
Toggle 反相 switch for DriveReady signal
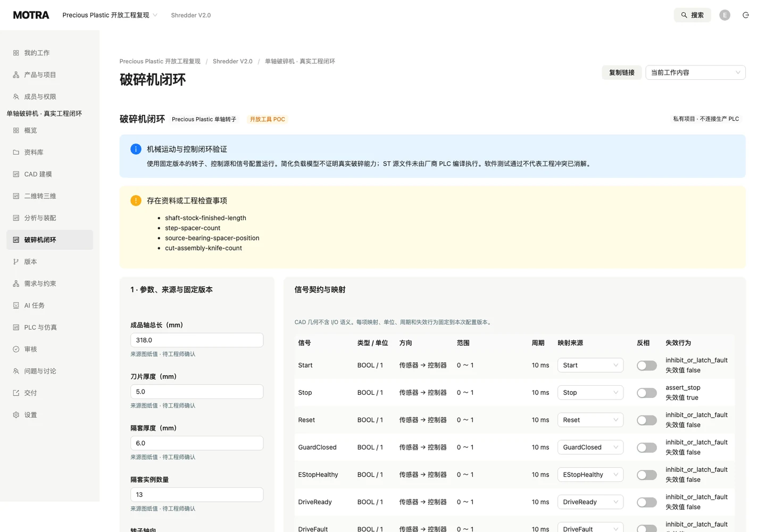tap(647, 502)
